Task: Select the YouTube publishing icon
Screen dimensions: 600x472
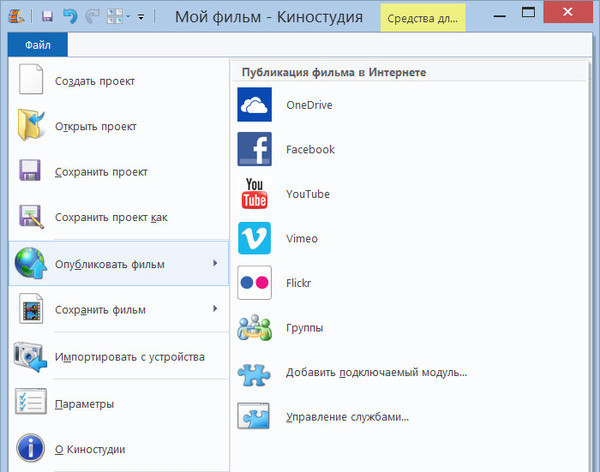Action: 254,194
